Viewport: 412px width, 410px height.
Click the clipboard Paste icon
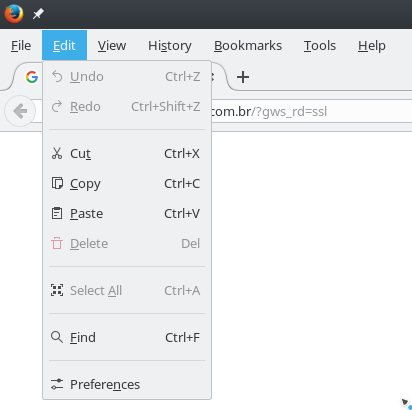tap(57, 213)
